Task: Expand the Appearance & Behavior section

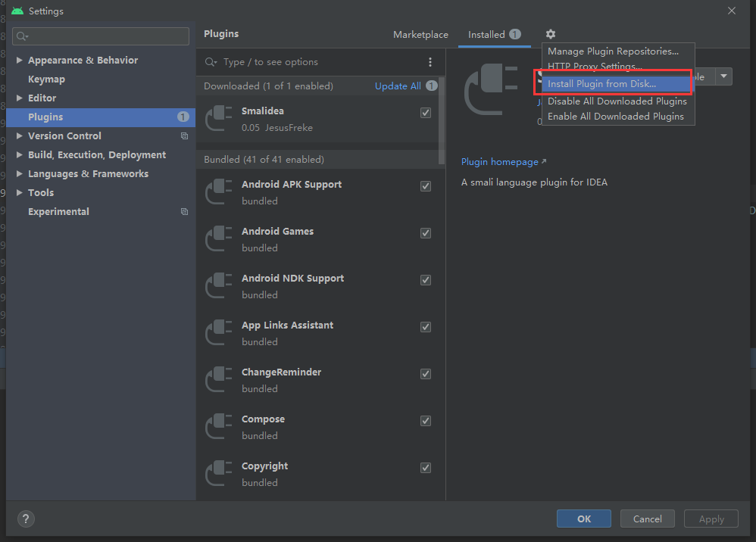Action: point(20,61)
